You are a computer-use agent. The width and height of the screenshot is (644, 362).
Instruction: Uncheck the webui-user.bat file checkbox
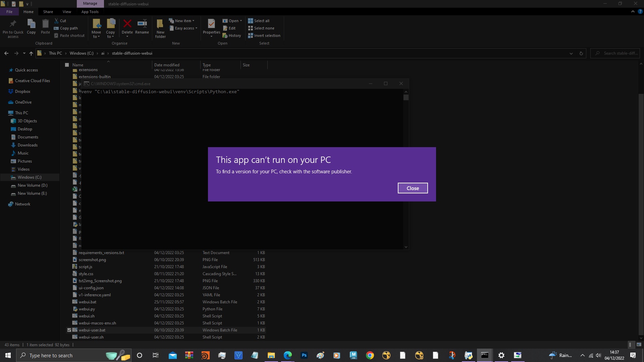(x=69, y=330)
